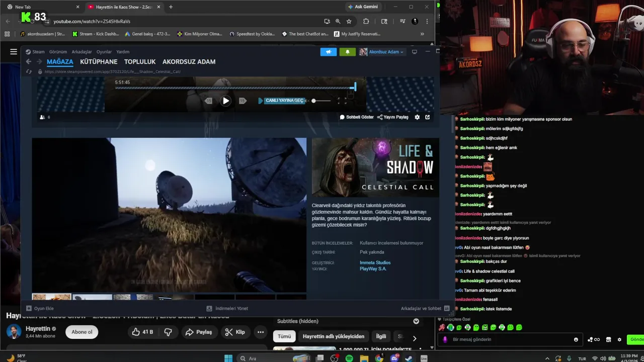Go back in Steam navigation
Image resolution: width=644 pixels, height=362 pixels.
29,61
